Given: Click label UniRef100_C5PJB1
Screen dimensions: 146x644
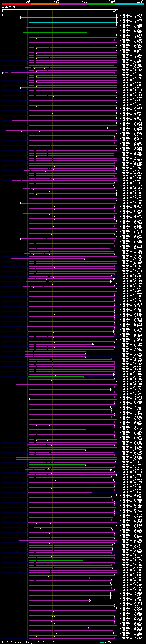Looking at the screenshot, I should pos(131,572).
